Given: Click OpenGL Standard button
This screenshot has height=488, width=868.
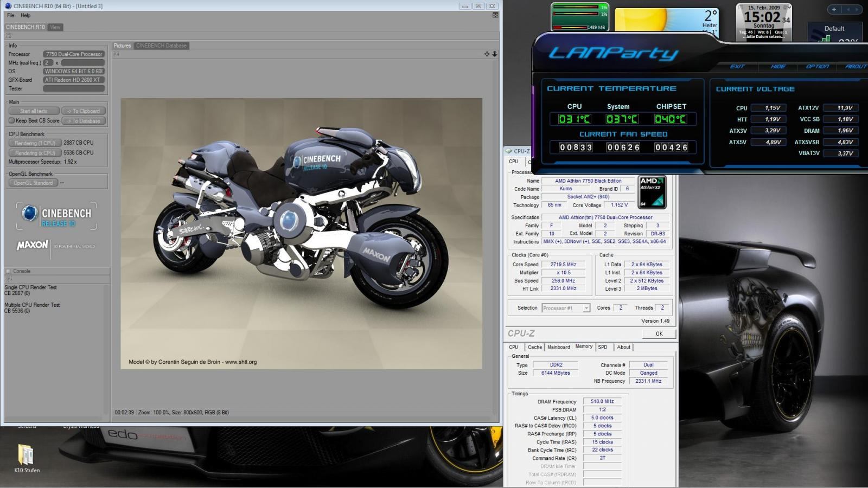Looking at the screenshot, I should [x=33, y=183].
